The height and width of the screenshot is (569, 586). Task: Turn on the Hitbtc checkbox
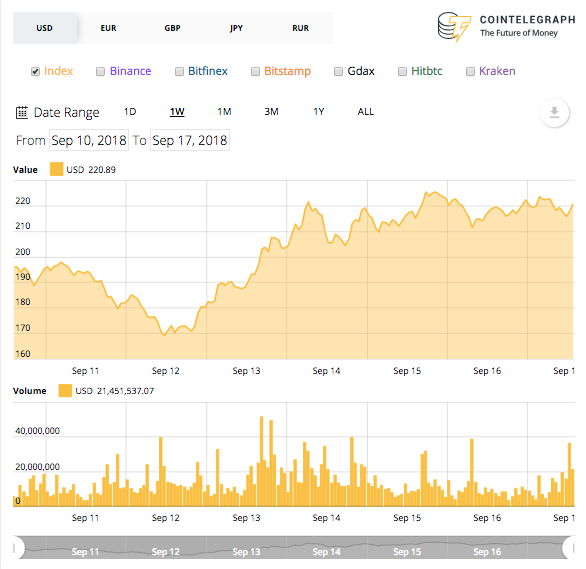coord(402,71)
